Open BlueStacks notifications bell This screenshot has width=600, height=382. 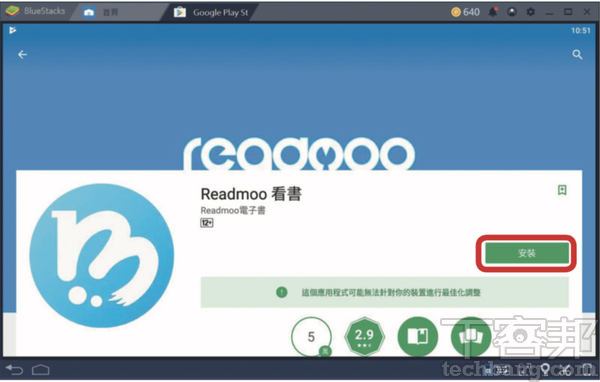tap(493, 12)
